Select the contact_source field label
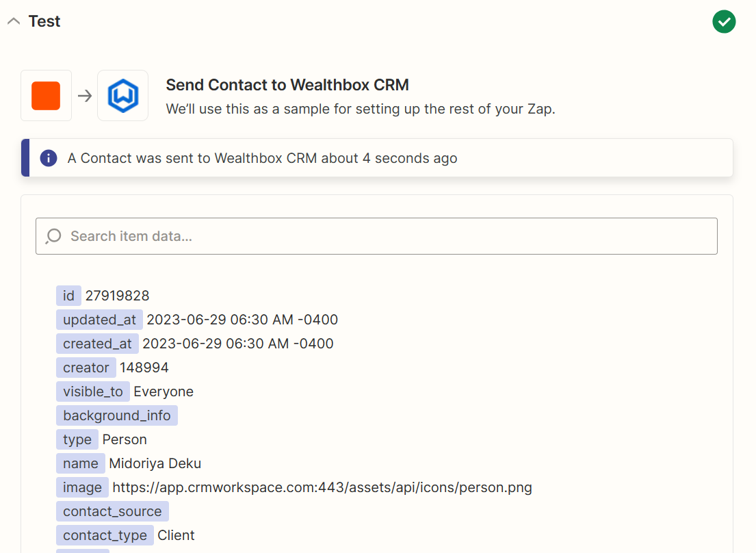Screen dimensions: 756x553 coord(112,511)
